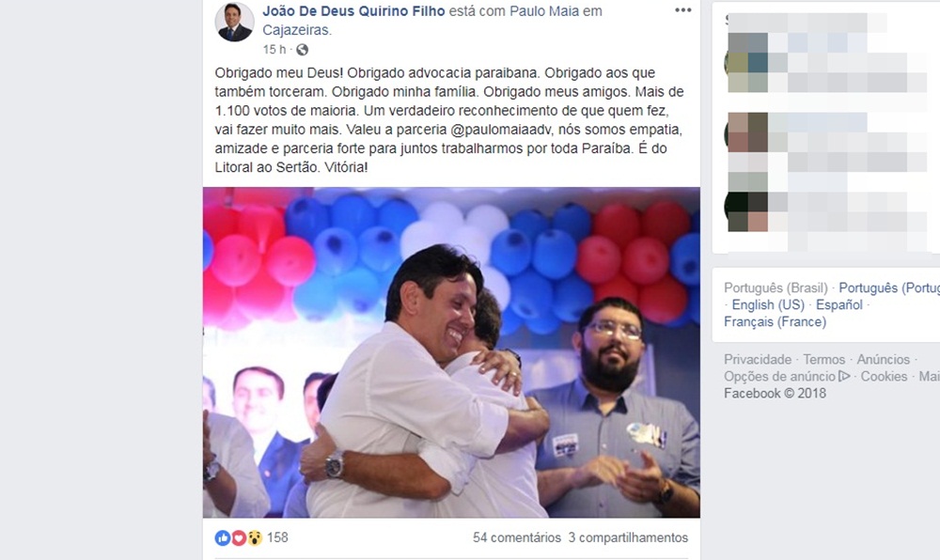The height and width of the screenshot is (560, 940).
Task: Open João De Deus Quirino Filho profile
Action: [x=353, y=10]
